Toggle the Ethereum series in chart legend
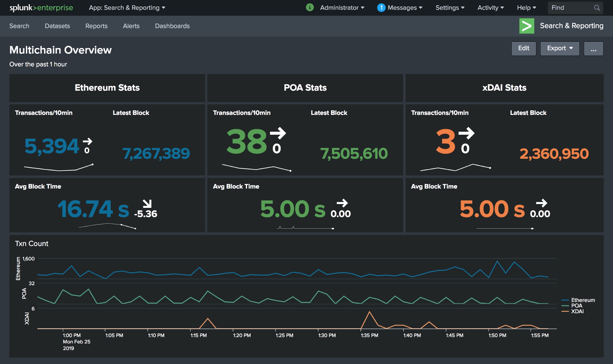Image resolution: width=613 pixels, height=364 pixels. tap(578, 300)
